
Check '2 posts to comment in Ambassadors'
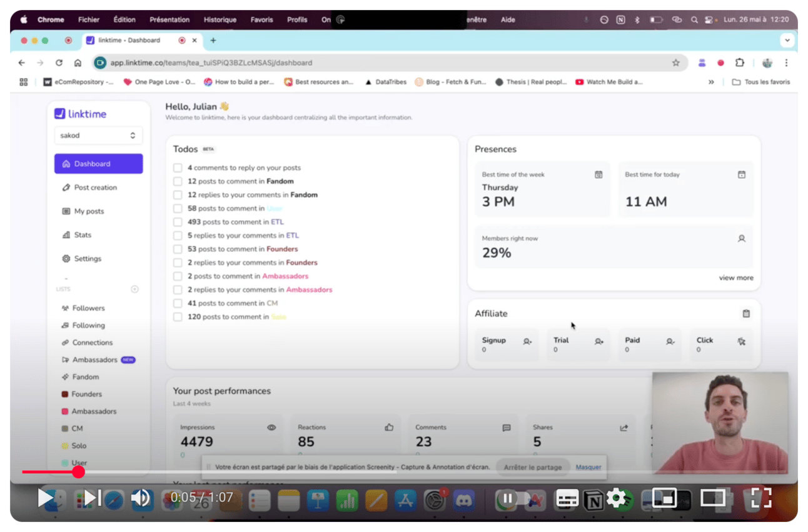[x=178, y=276]
